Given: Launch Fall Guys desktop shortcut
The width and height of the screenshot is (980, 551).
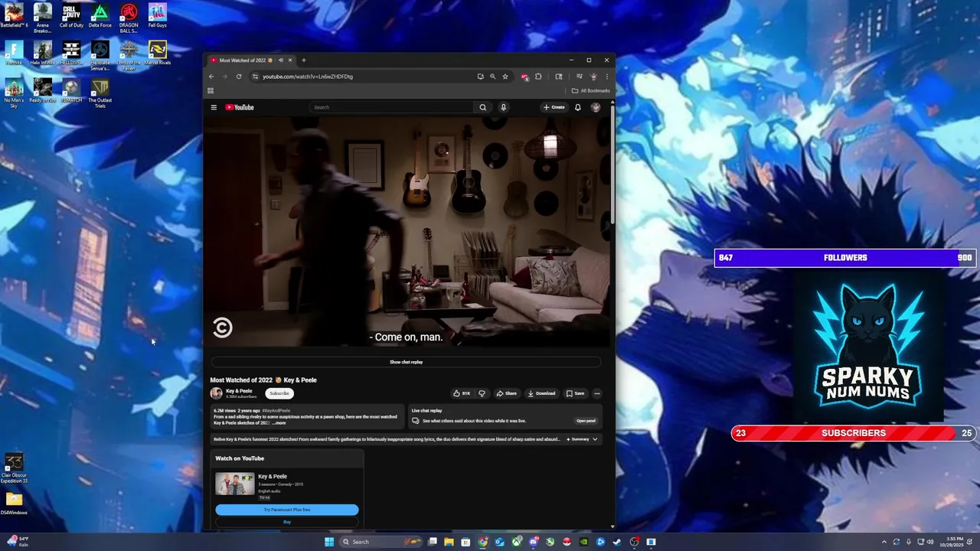Looking at the screenshot, I should [157, 16].
